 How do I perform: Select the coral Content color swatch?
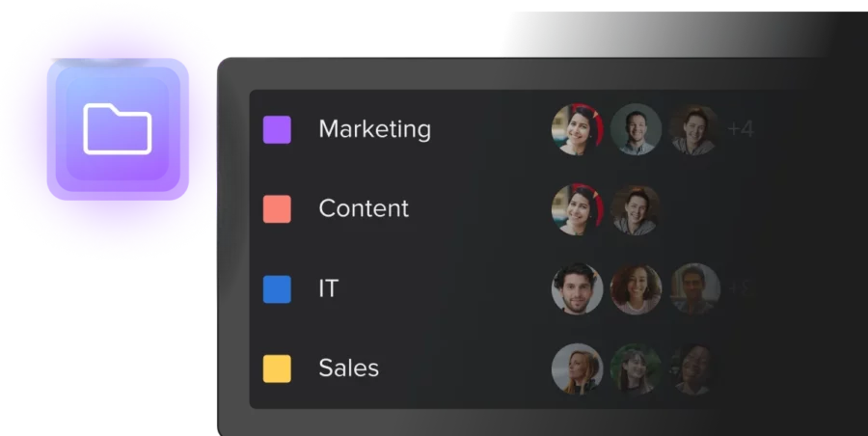click(x=277, y=209)
